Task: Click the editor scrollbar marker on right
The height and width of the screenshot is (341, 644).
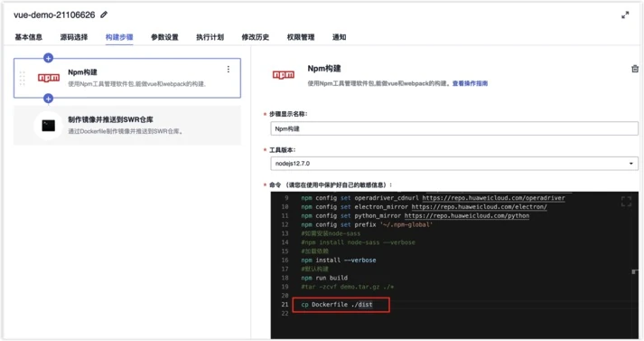Action: 635,271
